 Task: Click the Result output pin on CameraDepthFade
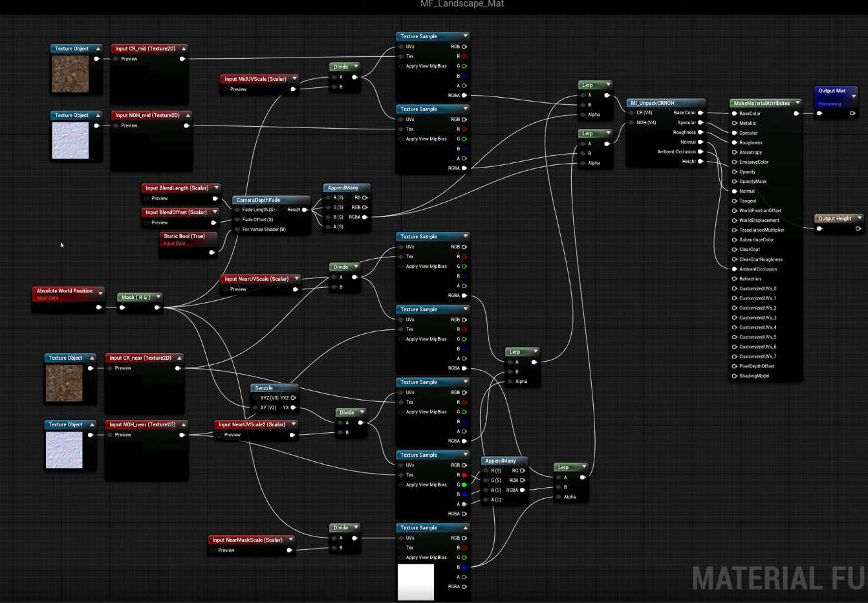pyautogui.click(x=305, y=210)
